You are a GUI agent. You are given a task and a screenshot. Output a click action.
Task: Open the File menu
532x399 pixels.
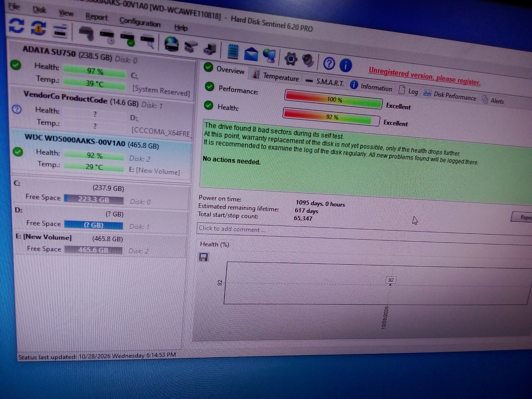pyautogui.click(x=14, y=6)
